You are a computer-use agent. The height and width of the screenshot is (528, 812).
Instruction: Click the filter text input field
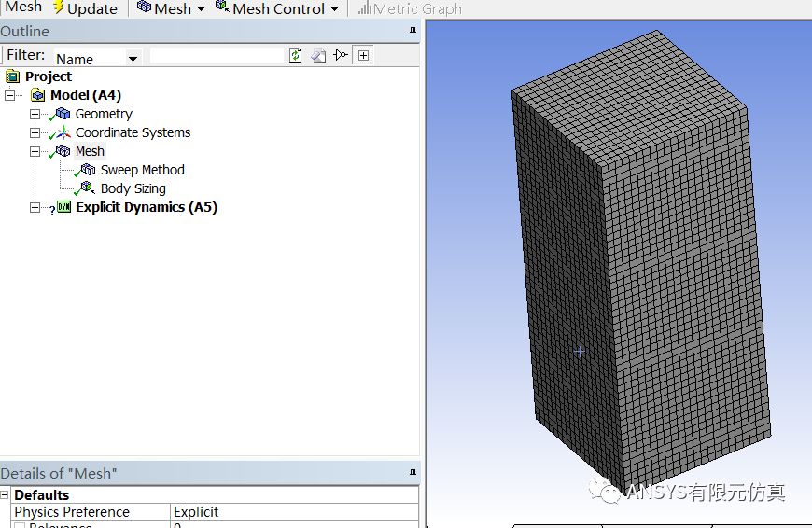(x=217, y=56)
